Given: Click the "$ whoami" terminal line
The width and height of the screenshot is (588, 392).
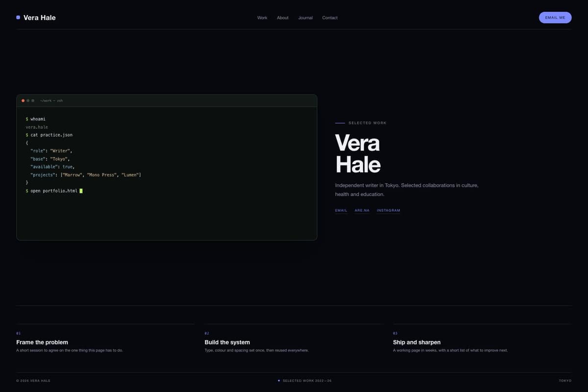Looking at the screenshot, I should [x=36, y=119].
